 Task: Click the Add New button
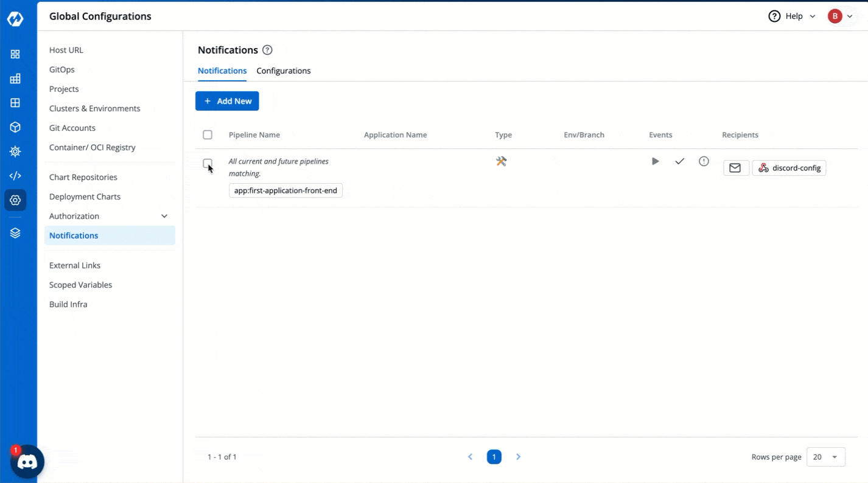pyautogui.click(x=227, y=101)
